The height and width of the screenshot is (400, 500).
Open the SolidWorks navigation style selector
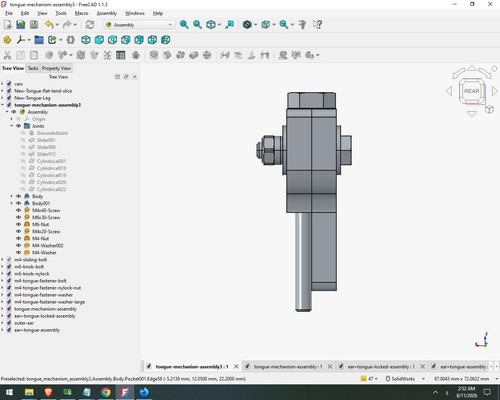(x=405, y=379)
